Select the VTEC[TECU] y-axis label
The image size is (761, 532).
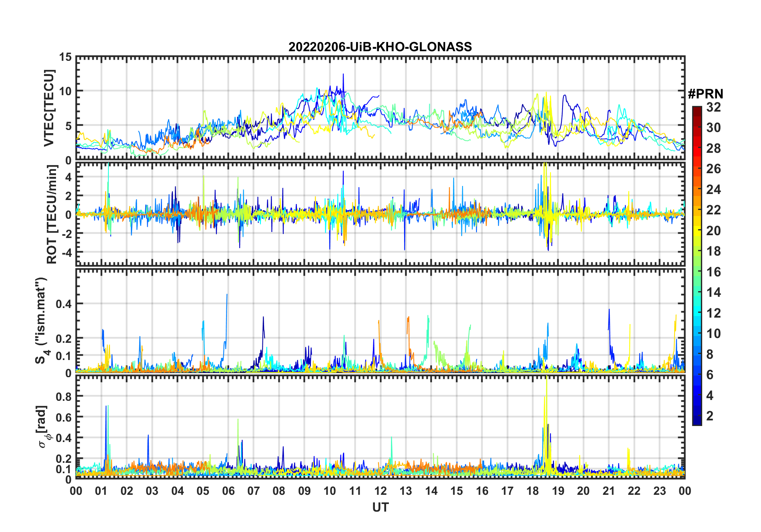point(49,108)
